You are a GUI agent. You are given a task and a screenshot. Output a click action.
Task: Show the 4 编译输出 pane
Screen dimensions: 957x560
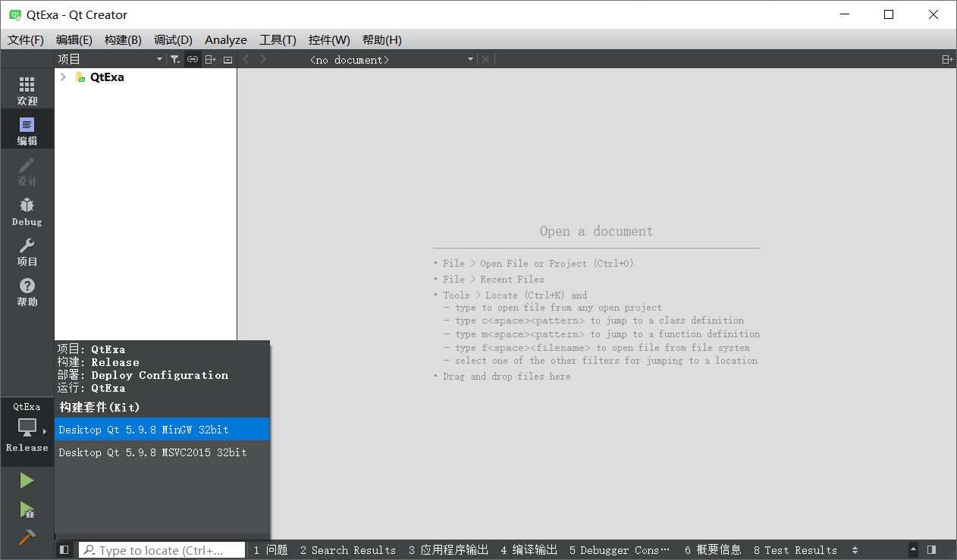[x=529, y=550]
